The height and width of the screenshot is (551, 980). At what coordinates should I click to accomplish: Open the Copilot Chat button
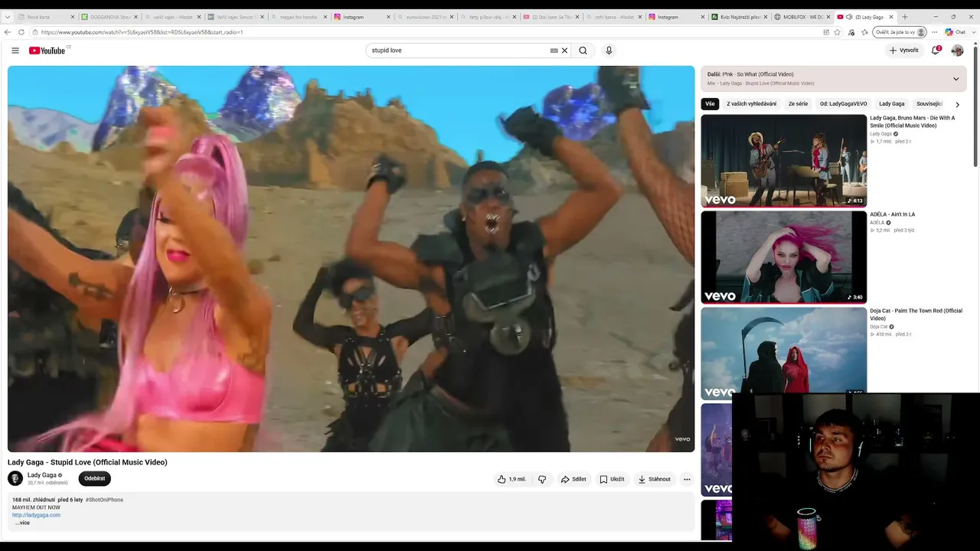(955, 32)
